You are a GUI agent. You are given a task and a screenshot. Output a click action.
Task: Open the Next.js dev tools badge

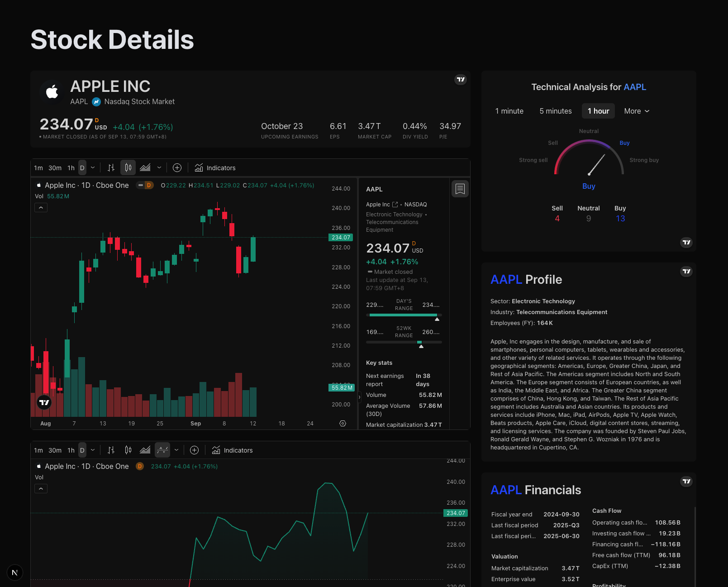point(15,573)
